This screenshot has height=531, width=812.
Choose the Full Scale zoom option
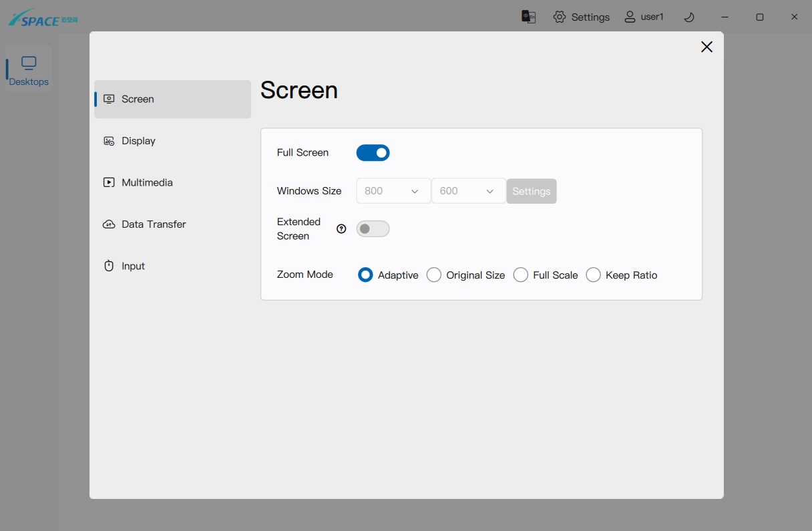[521, 275]
